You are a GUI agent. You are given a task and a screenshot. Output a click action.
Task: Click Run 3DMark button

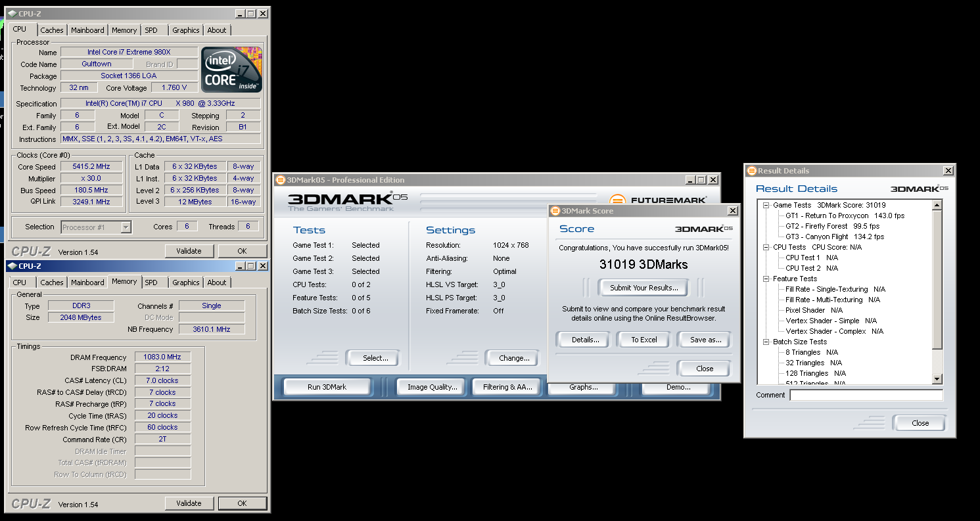tap(327, 387)
